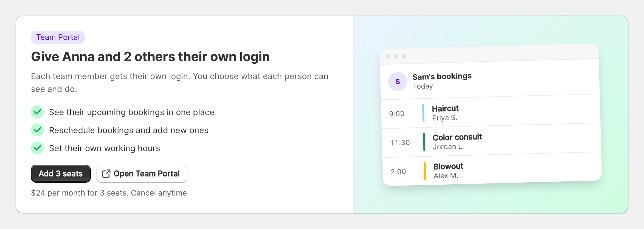Click the $24 per month pricing note
The image size is (644, 229).
pos(110,193)
